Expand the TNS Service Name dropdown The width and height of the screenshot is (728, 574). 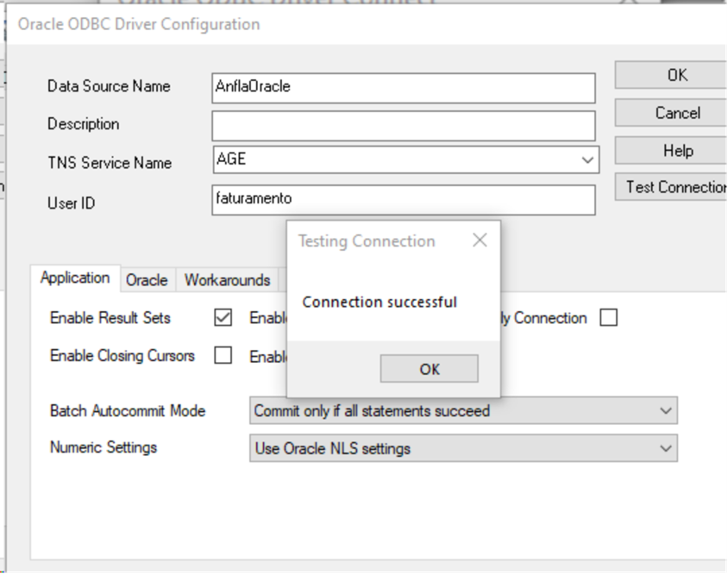pos(587,160)
